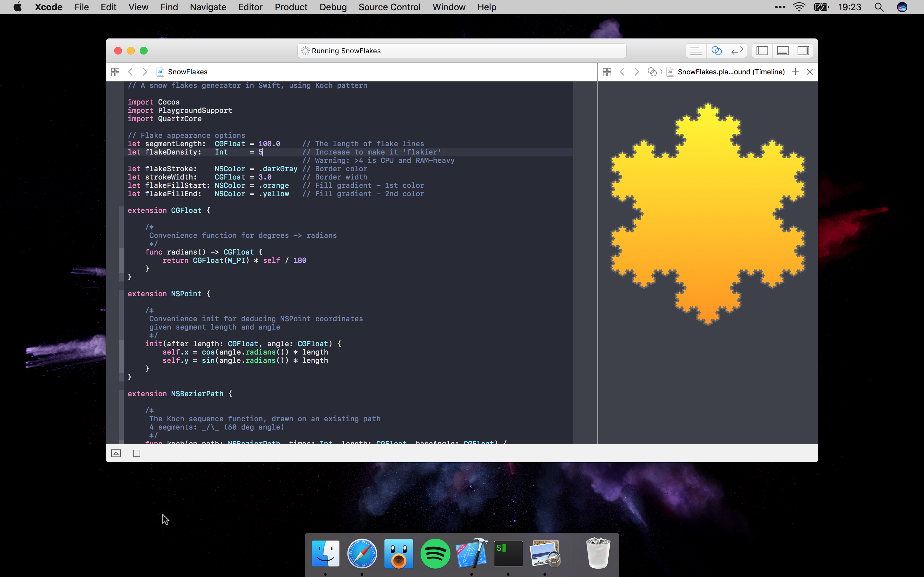Open the Version editor

point(737,51)
